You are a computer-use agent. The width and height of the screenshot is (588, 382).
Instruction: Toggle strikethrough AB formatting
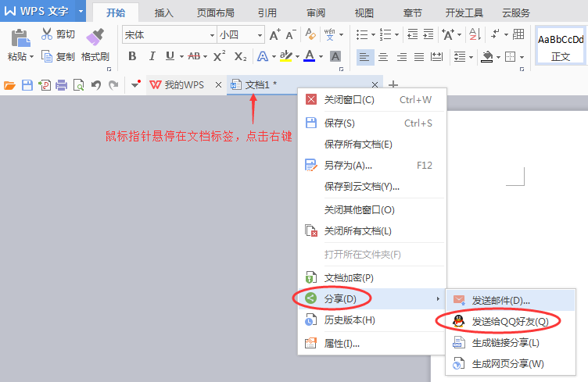tap(194, 56)
